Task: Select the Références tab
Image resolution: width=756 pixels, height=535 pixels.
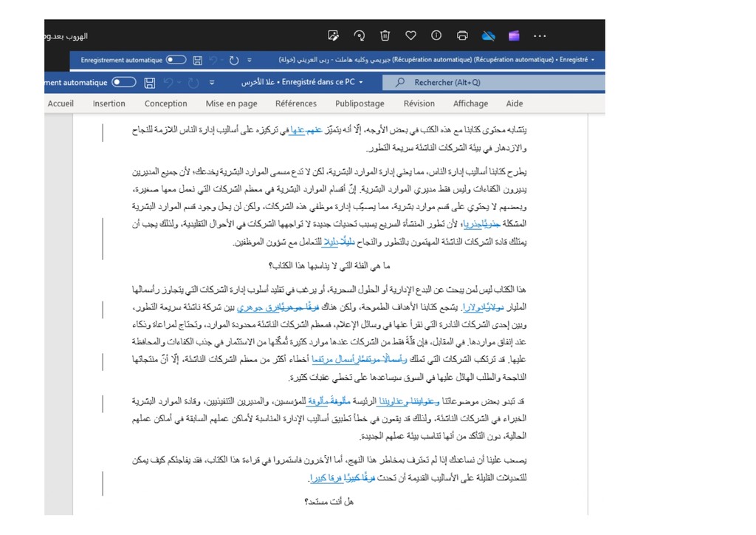Action: tap(296, 103)
